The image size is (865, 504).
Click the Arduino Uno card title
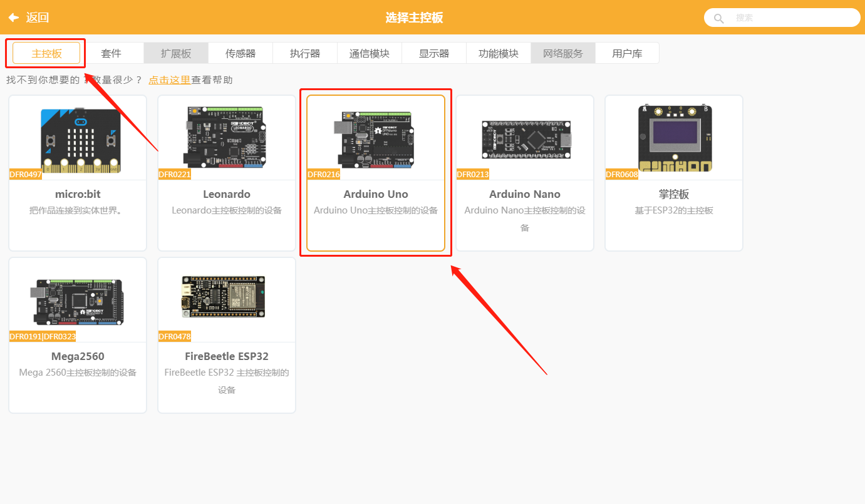point(376,194)
